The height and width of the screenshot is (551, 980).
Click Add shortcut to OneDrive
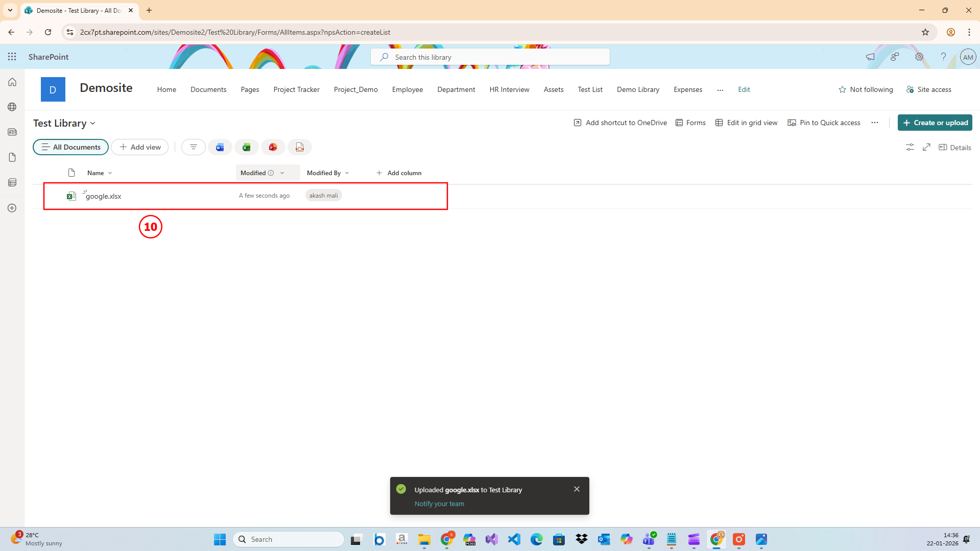(620, 123)
